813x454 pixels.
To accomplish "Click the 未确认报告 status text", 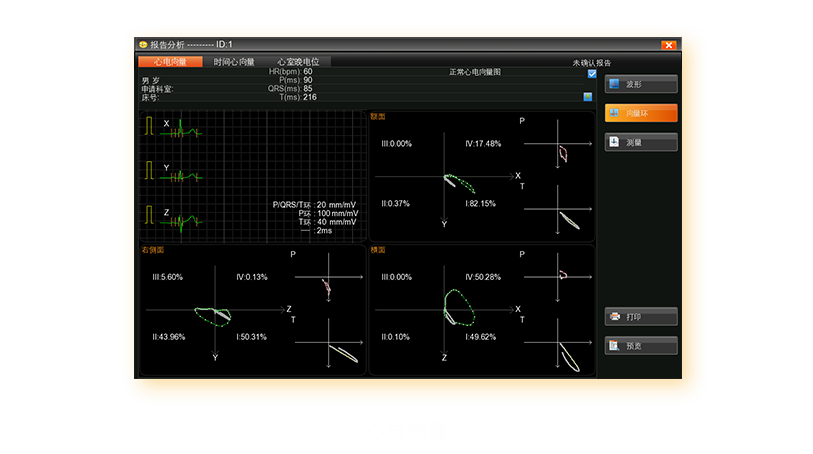I will point(592,63).
